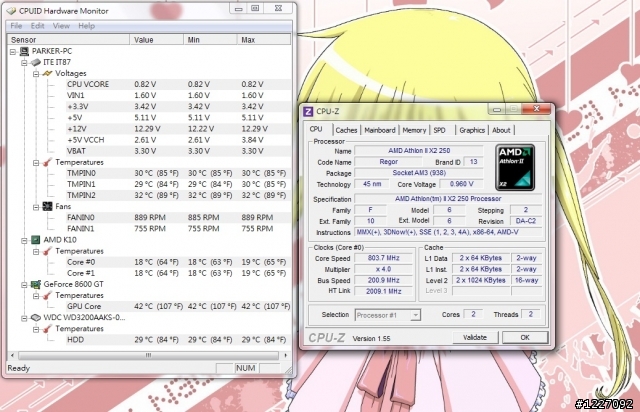
Task: Select the +5V VCCH row
Action: (x=179, y=140)
